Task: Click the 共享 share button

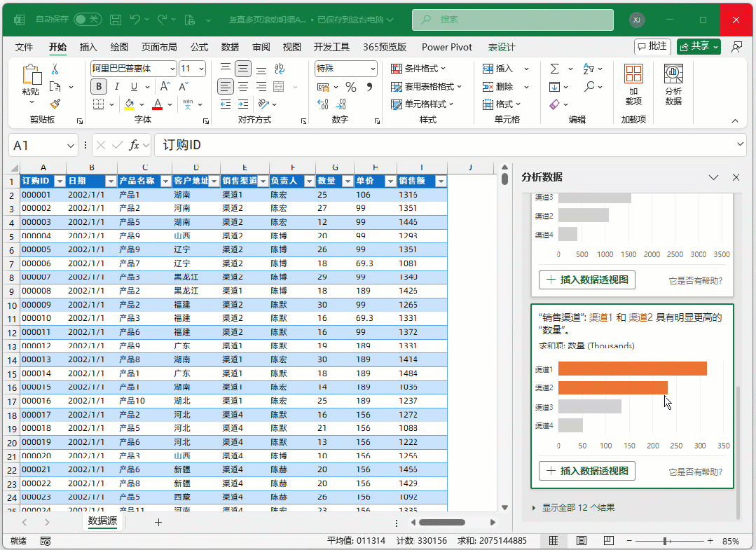Action: pyautogui.click(x=699, y=46)
